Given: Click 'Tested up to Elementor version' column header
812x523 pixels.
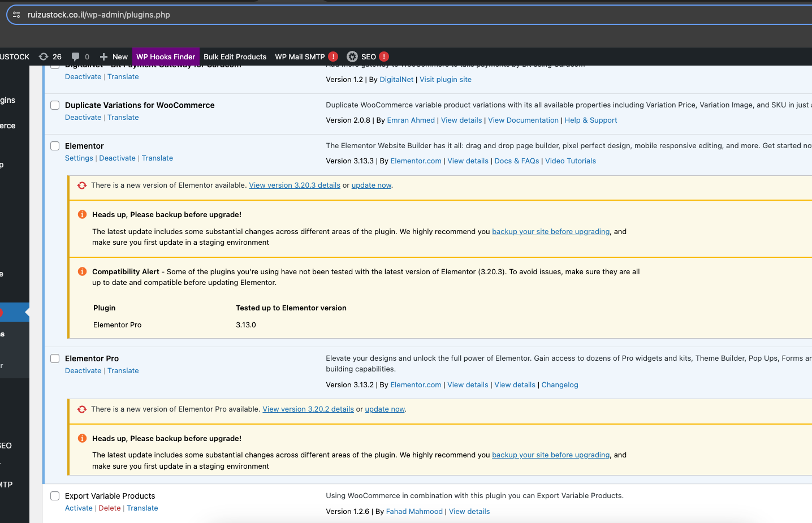Looking at the screenshot, I should (x=291, y=308).
